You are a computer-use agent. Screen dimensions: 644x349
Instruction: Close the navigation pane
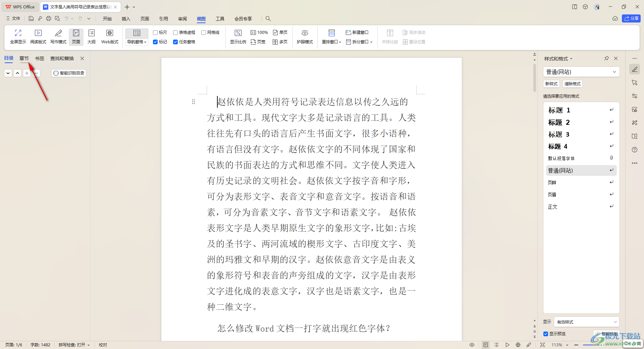[82, 58]
